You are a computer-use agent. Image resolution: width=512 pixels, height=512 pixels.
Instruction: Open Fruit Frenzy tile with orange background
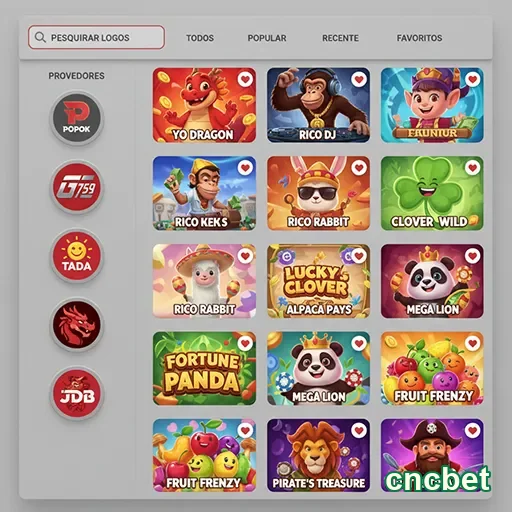(x=432, y=368)
